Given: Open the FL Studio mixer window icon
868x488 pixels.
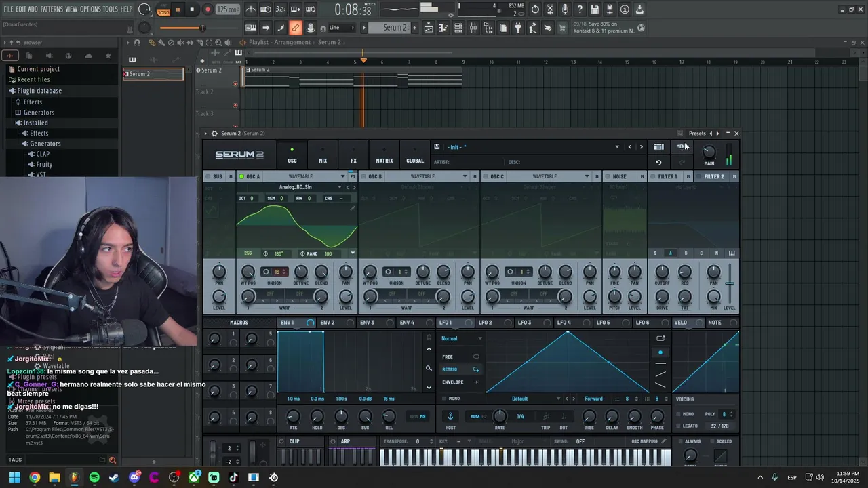Looking at the screenshot, I should (x=473, y=28).
